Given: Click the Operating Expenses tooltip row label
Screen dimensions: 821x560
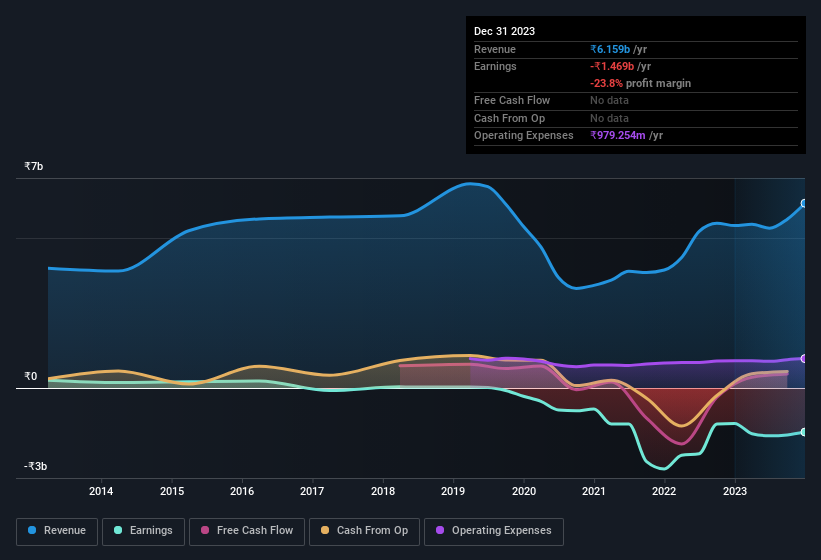Looking at the screenshot, I should coord(524,135).
